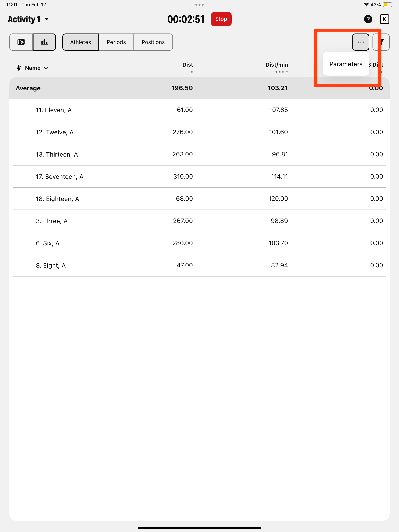399x532 pixels.
Task: Click the help question mark icon
Action: (368, 19)
